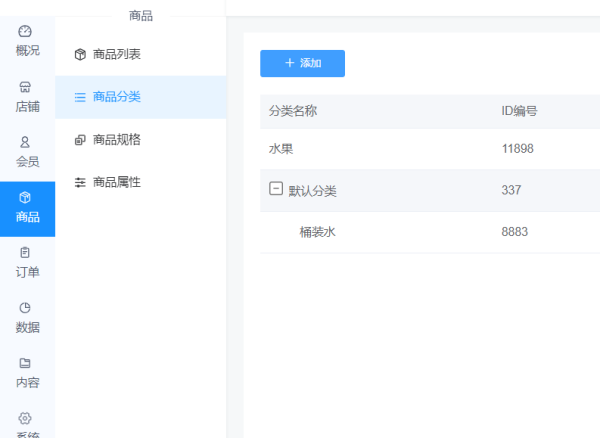Click the 商品 box icon in sidebar
This screenshot has width=600, height=438.
pos(27,198)
